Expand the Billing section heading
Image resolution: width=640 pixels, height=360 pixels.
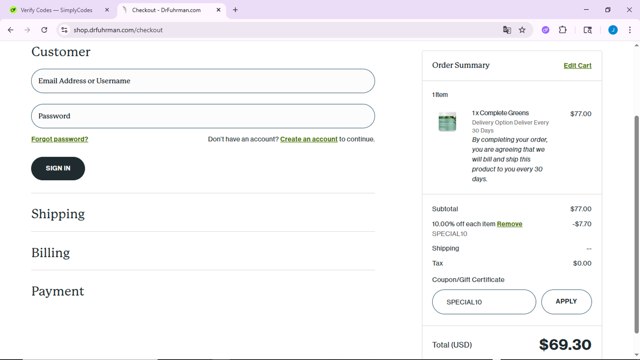[x=51, y=253]
